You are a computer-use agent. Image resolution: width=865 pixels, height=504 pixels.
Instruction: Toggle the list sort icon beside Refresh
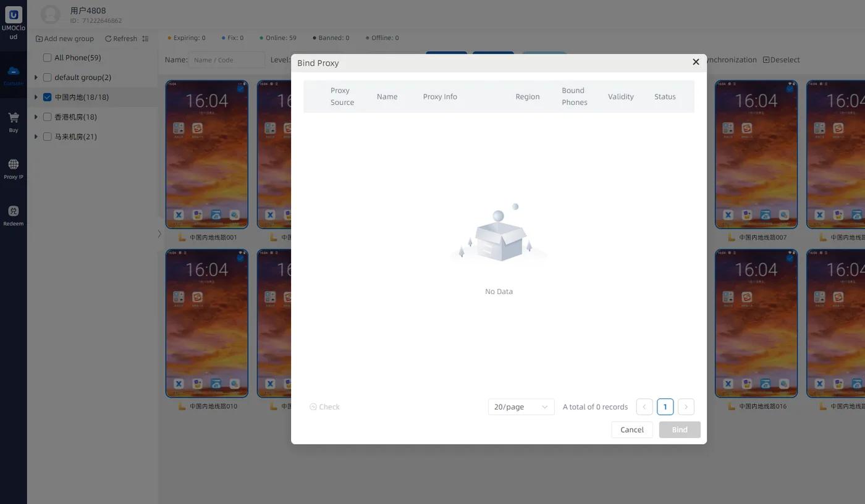click(145, 38)
